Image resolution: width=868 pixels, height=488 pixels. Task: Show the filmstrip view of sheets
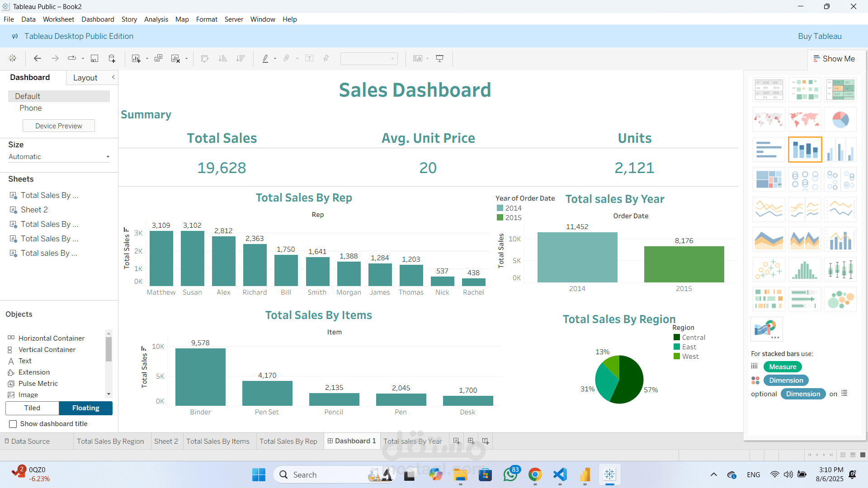point(853,455)
